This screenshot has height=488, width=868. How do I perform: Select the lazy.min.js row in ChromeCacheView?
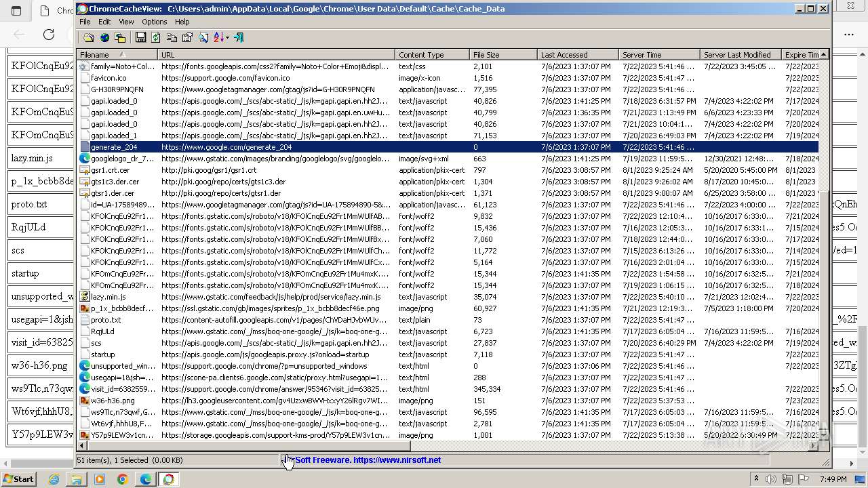448,297
